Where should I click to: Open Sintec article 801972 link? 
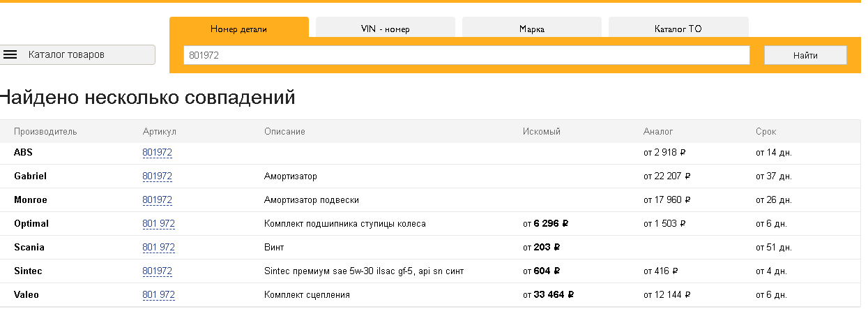coord(158,271)
